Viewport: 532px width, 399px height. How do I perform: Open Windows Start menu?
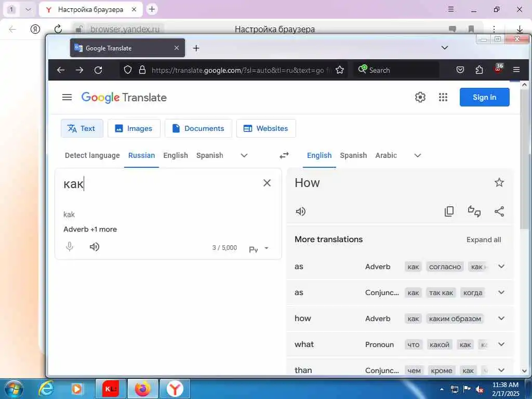tap(14, 389)
